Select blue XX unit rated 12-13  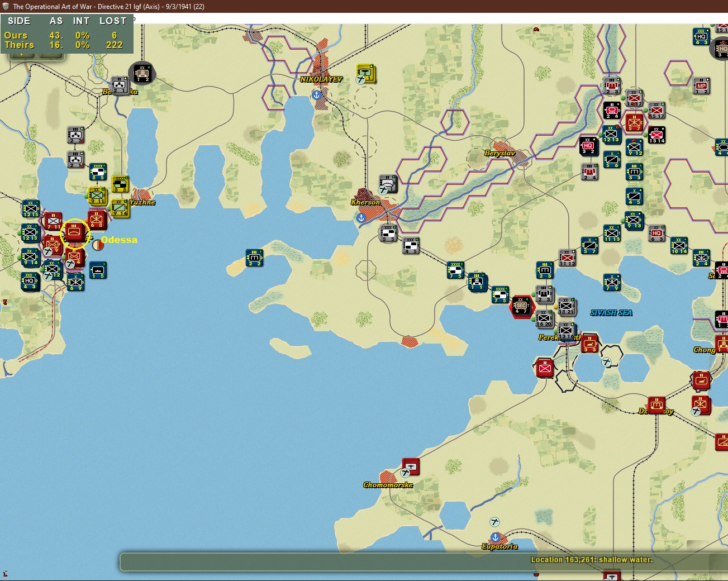(612, 135)
